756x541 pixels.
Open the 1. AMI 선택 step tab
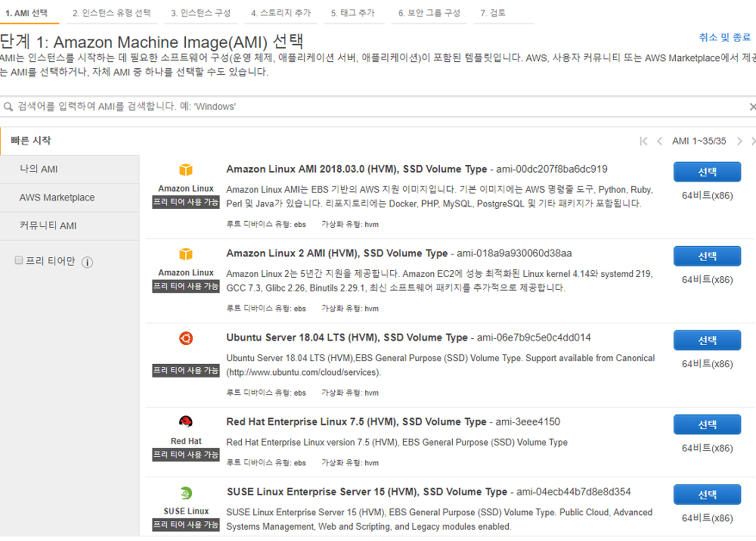pyautogui.click(x=27, y=13)
